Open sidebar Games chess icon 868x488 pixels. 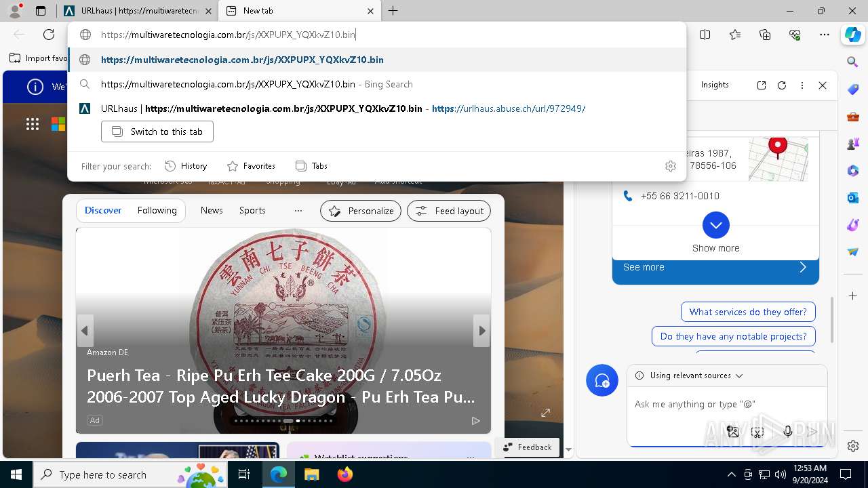click(853, 144)
